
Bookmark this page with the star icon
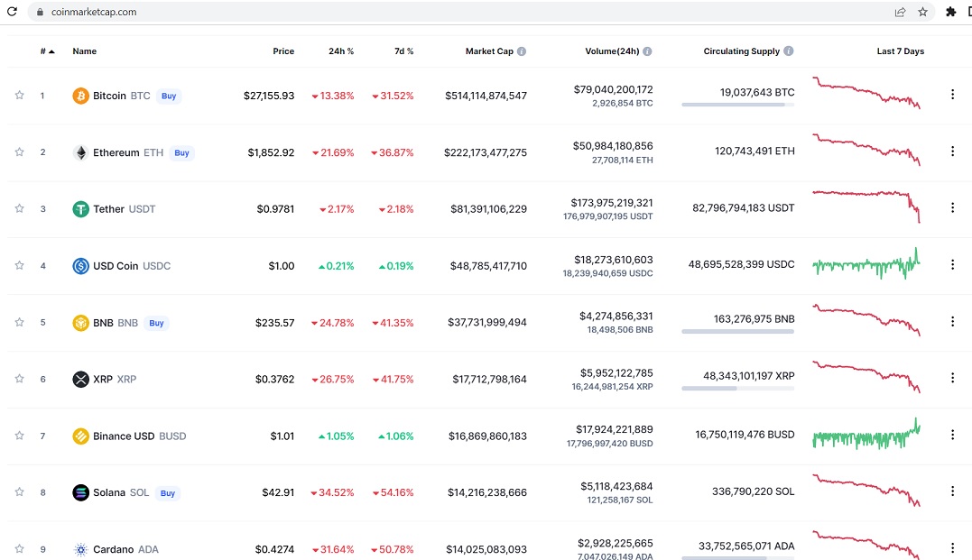pyautogui.click(x=923, y=12)
